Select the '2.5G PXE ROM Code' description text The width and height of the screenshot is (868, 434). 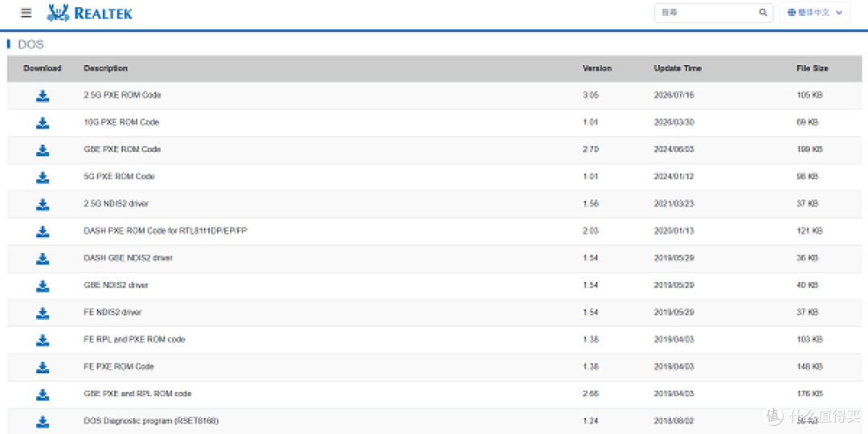(122, 95)
